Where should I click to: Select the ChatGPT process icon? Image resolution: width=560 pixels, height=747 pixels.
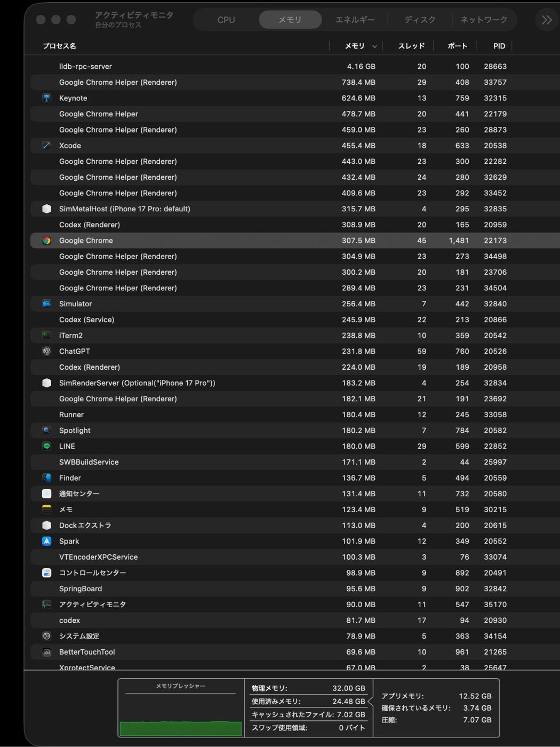pyautogui.click(x=46, y=351)
